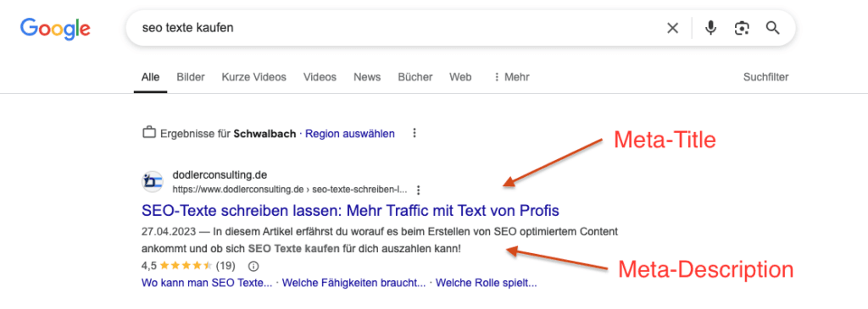The height and width of the screenshot is (309, 868).
Task: Switch to the Kurze Videos tab
Action: coord(254,77)
